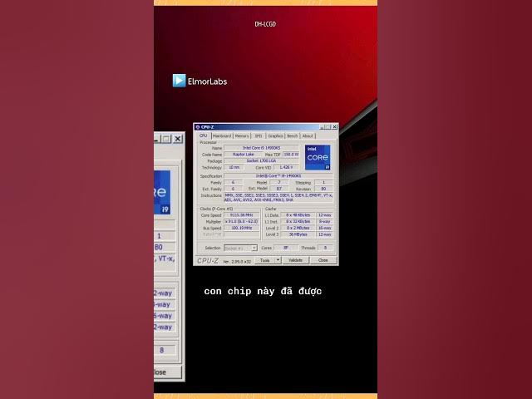
Task: Expand the Tools dropdown arrow
Action: click(x=278, y=260)
